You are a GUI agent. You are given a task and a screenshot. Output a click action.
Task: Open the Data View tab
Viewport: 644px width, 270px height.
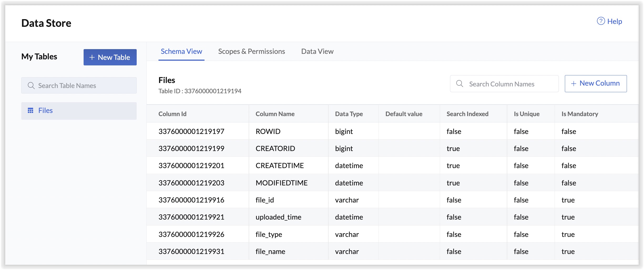point(317,51)
